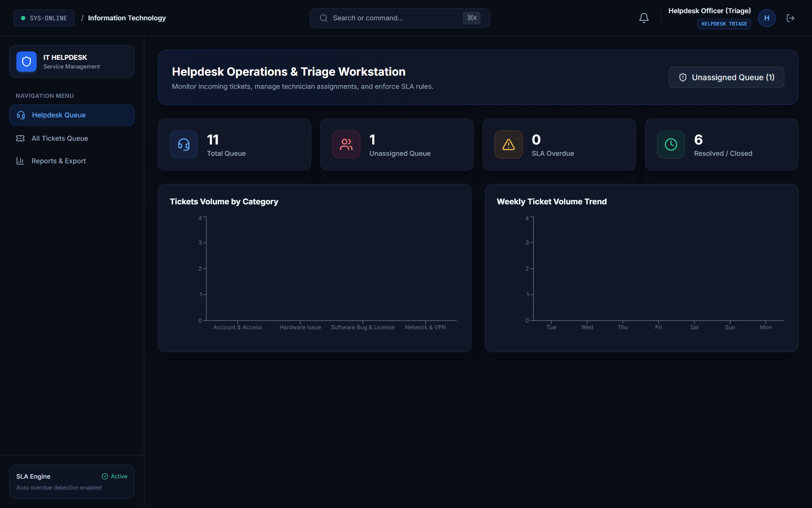812x508 pixels.
Task: Click the bar chart icon beside Reports & Export
Action: [20, 161]
